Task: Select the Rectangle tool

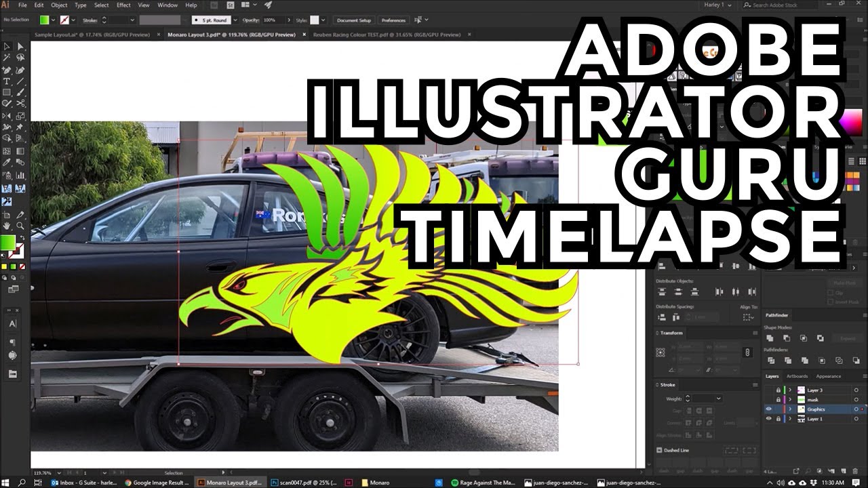Action: (x=7, y=92)
